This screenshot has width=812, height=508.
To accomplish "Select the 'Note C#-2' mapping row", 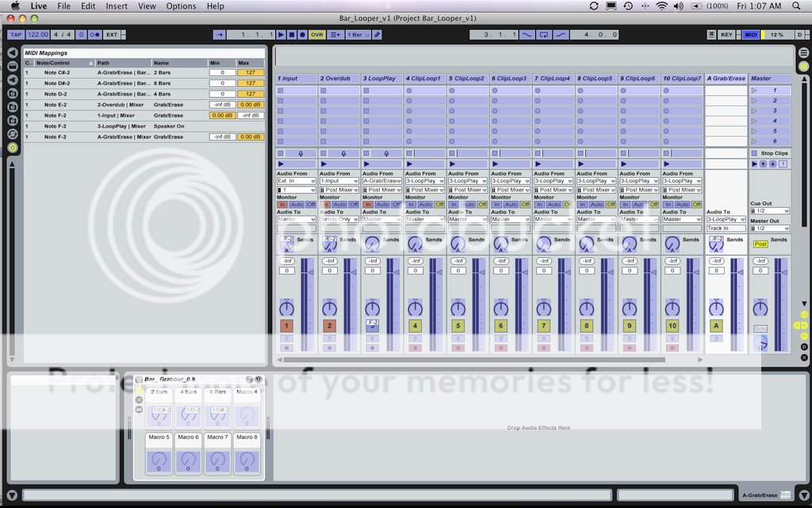I will [144, 72].
